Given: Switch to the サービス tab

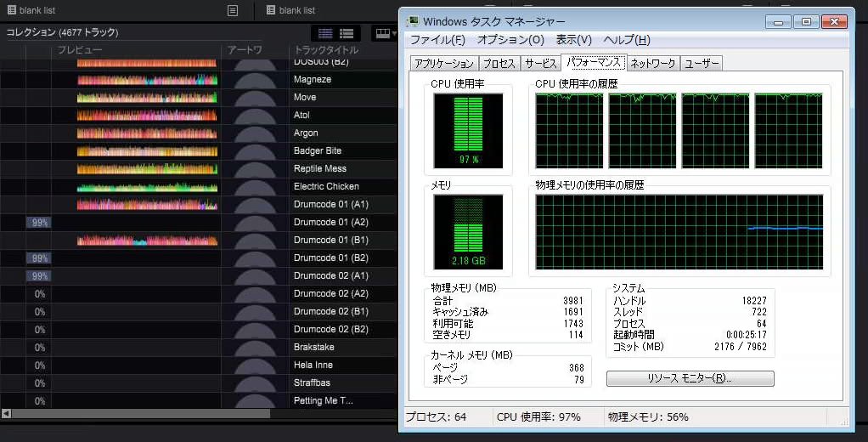Looking at the screenshot, I should 541,64.
